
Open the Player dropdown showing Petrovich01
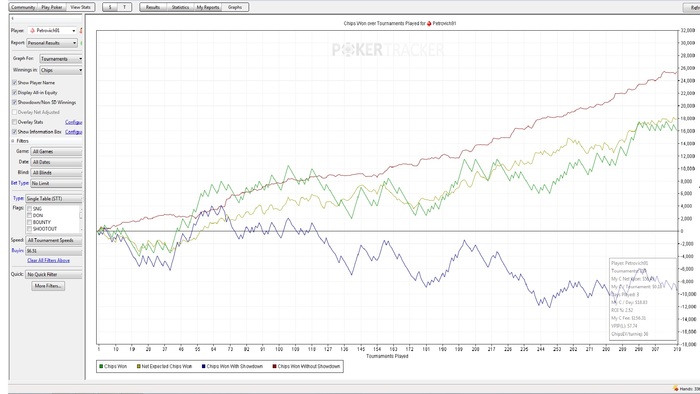(52, 30)
